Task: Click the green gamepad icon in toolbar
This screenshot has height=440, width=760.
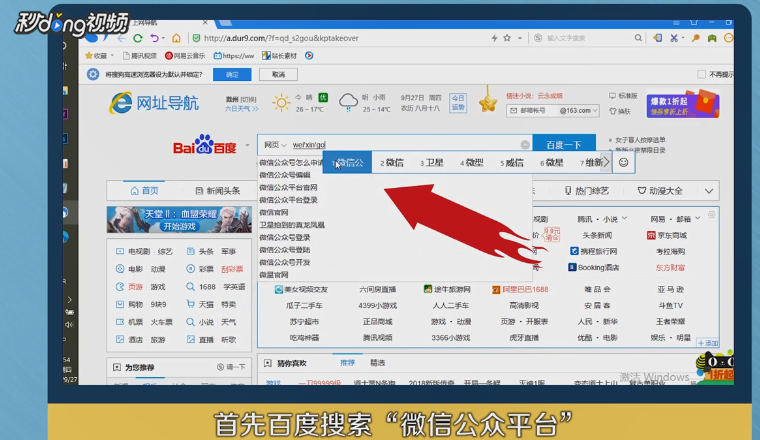Action: click(712, 38)
